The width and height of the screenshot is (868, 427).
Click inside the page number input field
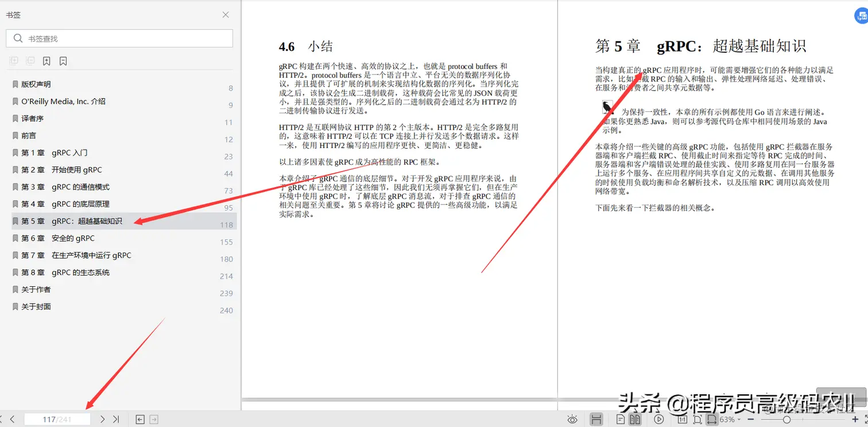pyautogui.click(x=57, y=420)
